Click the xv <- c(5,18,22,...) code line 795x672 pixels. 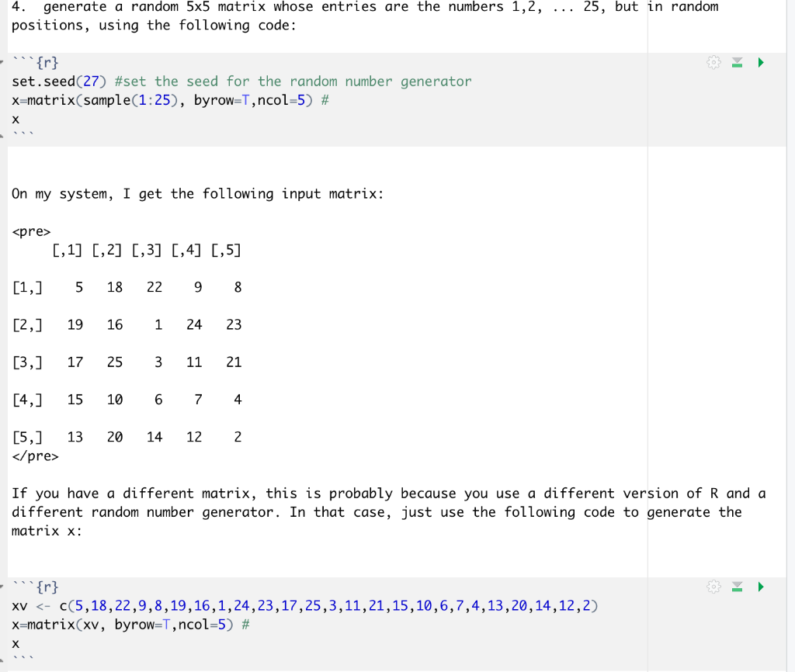pos(304,605)
